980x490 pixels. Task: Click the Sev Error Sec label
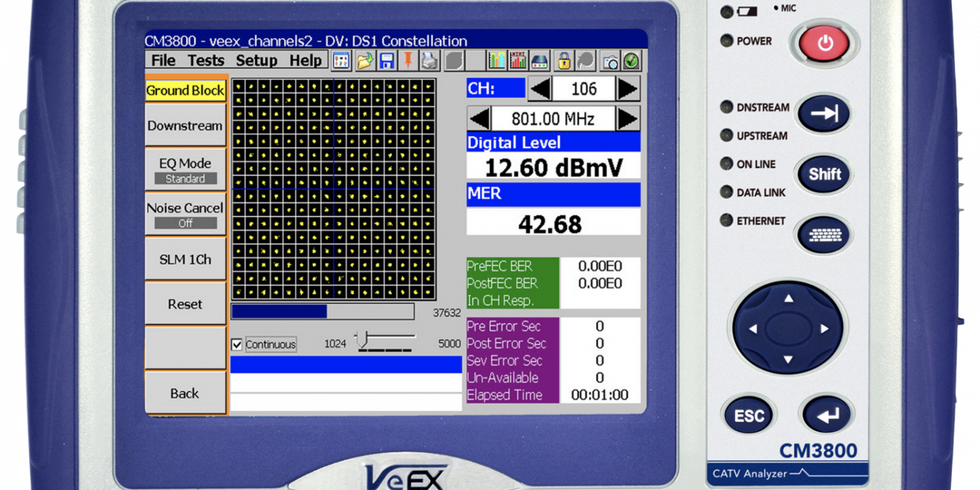[x=504, y=361]
